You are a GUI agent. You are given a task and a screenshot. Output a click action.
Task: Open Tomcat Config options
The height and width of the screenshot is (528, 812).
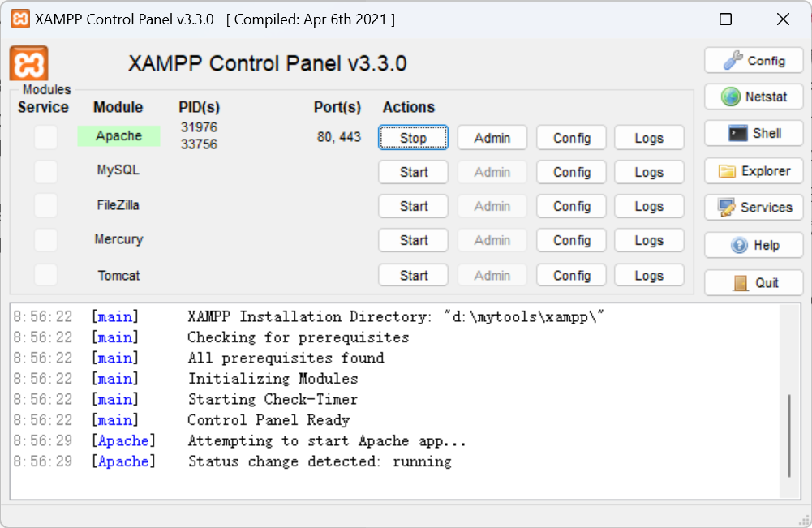click(571, 275)
